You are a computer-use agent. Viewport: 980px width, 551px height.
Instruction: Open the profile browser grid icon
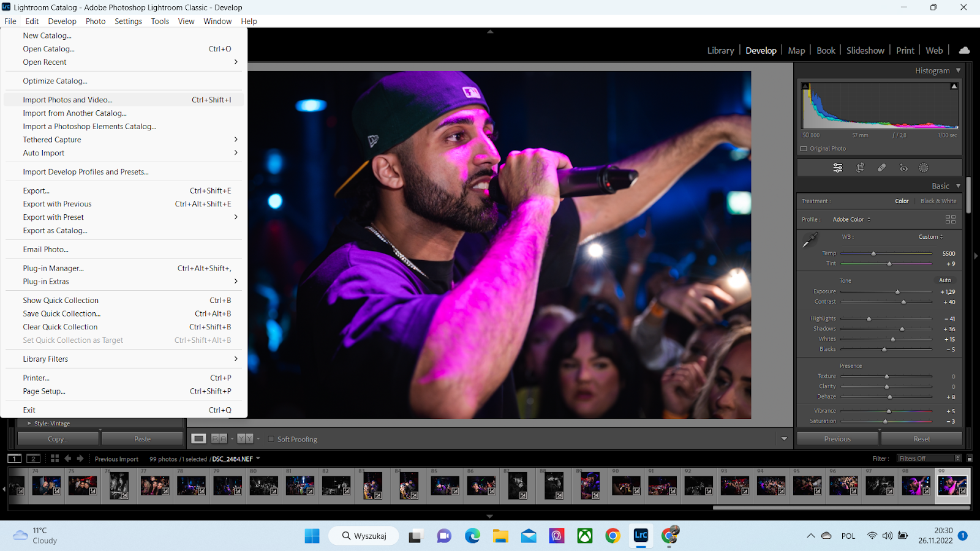pos(951,219)
